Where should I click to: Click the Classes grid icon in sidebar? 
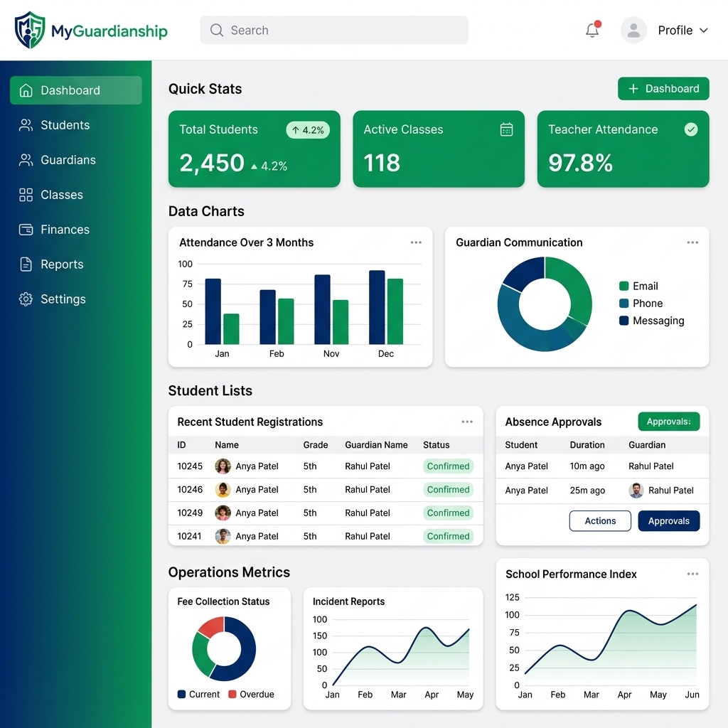click(26, 195)
